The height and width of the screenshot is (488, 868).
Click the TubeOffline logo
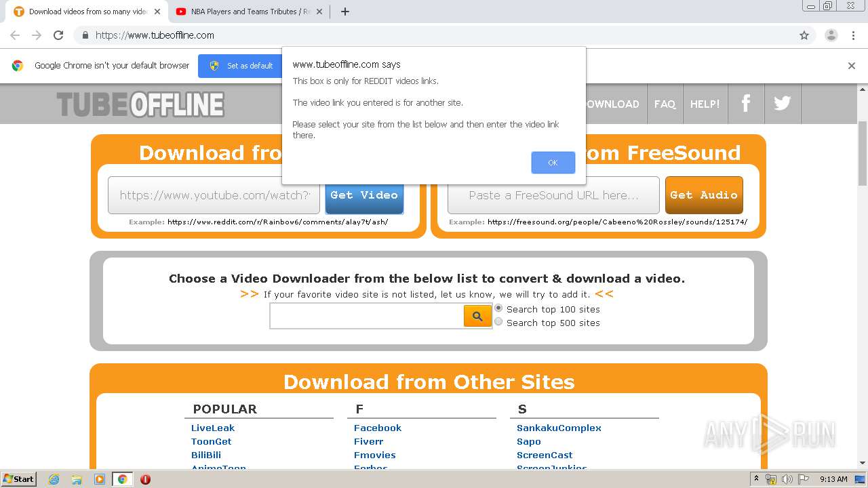(x=140, y=104)
